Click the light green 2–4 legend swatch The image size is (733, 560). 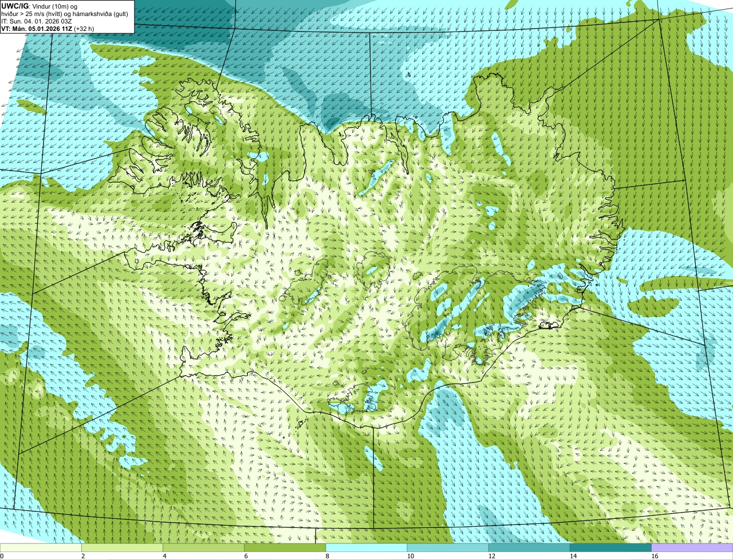click(x=122, y=547)
